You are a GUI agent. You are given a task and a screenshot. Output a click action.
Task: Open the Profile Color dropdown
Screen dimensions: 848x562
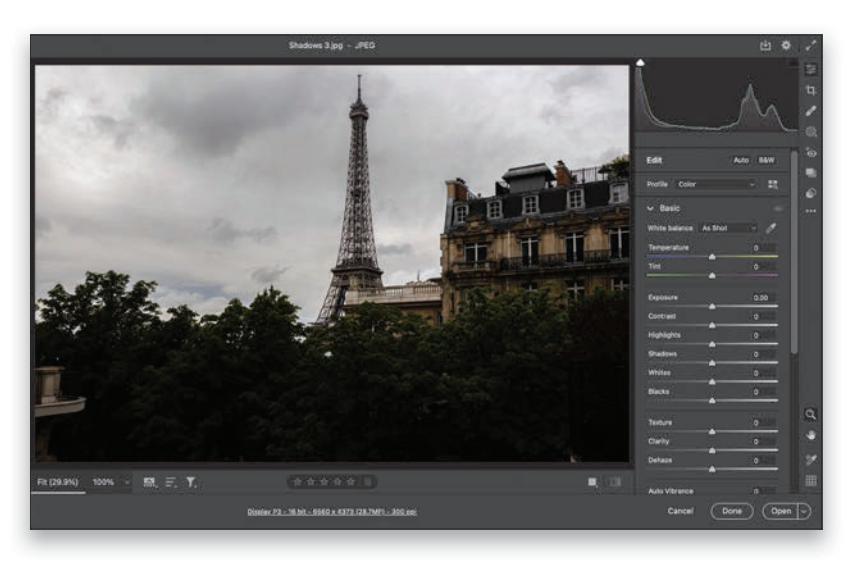[715, 184]
